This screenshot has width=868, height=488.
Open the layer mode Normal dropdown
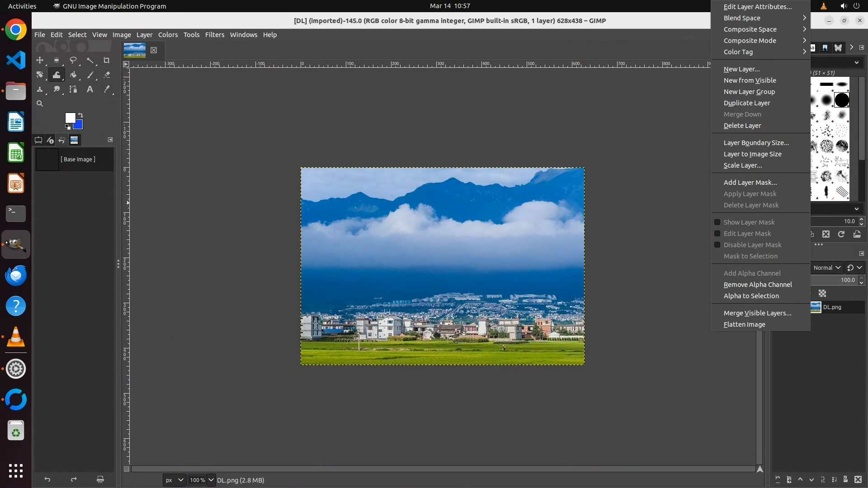[x=826, y=267]
